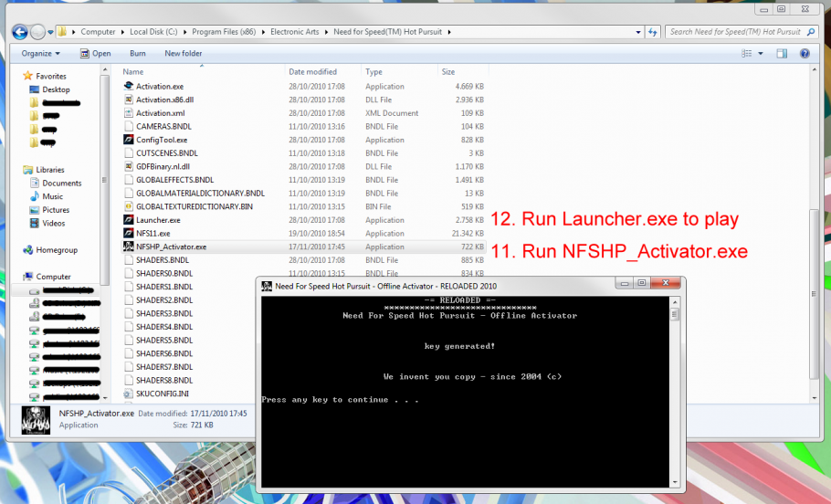
Task: Sort by the Size column header
Action: pyautogui.click(x=448, y=71)
